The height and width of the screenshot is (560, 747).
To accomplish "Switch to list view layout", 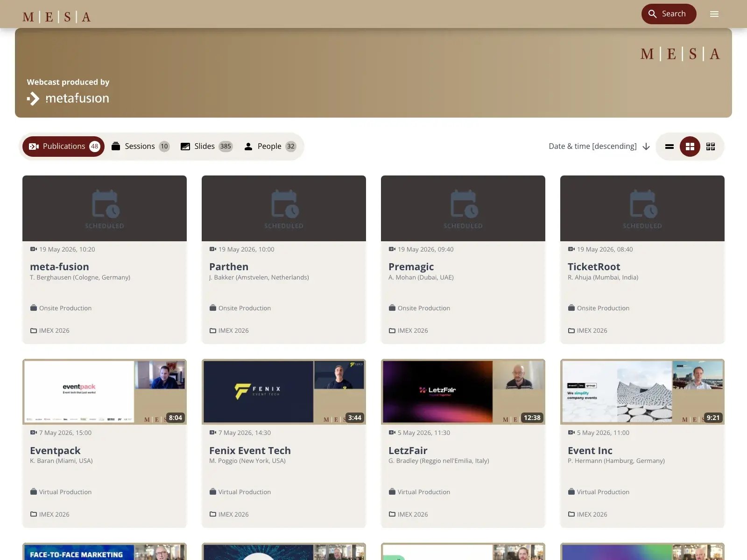I will [669, 147].
